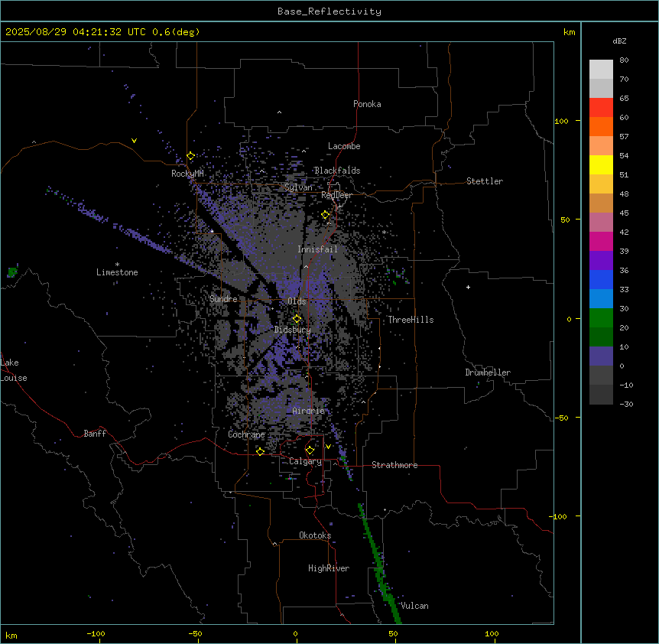Click the Ponoka city label

coord(367,104)
